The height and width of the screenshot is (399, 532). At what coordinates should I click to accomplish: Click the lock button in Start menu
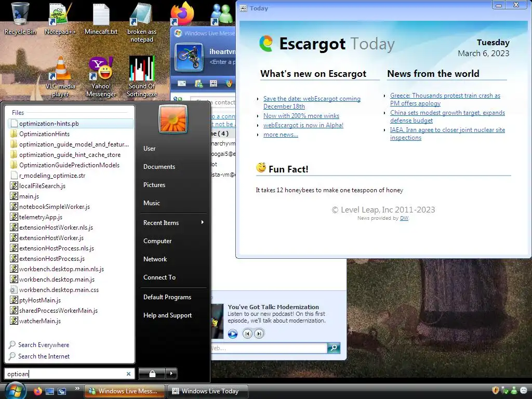[152, 374]
